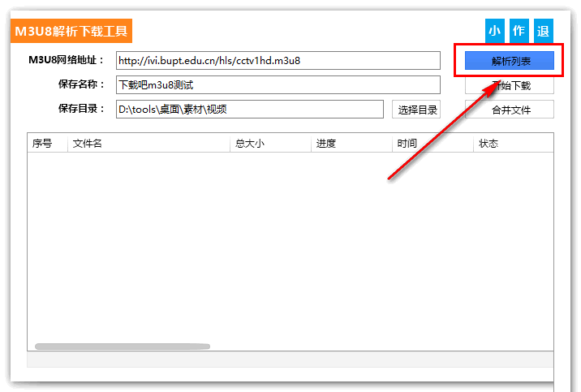Click the 解析列表 button
The width and height of the screenshot is (581, 392).
pos(510,60)
